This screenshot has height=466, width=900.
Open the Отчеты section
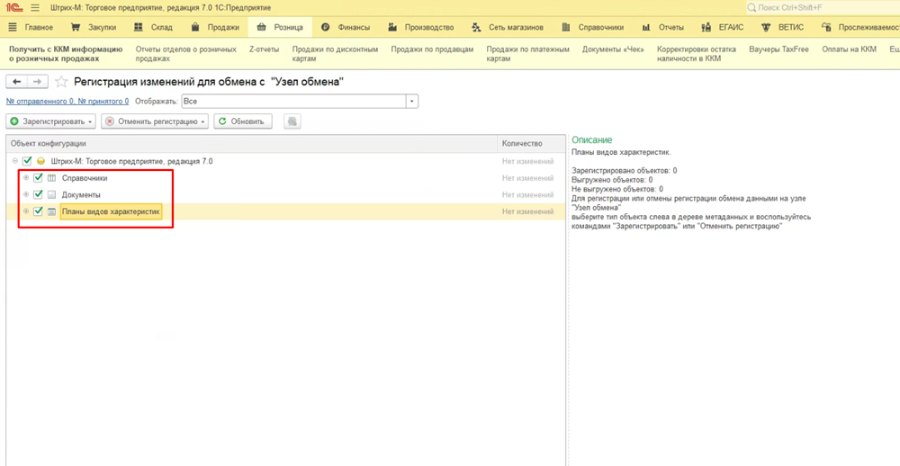[663, 28]
